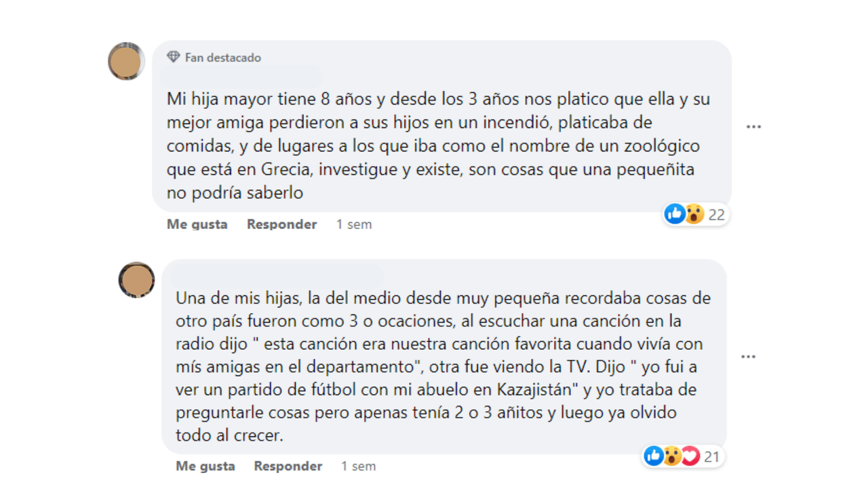Click Responder on the first comment
This screenshot has width=868, height=488.
281,224
